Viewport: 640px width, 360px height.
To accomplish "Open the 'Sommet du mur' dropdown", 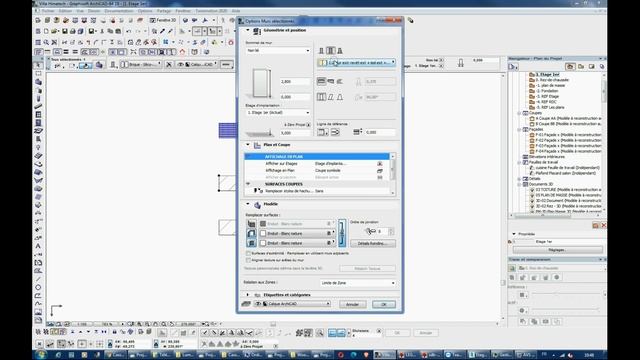I will tap(278, 51).
